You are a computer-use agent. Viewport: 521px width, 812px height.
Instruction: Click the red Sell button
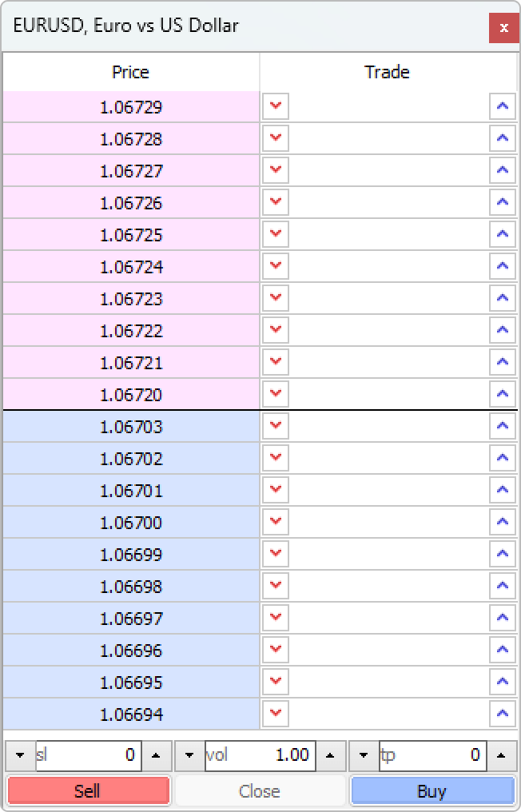pyautogui.click(x=88, y=791)
